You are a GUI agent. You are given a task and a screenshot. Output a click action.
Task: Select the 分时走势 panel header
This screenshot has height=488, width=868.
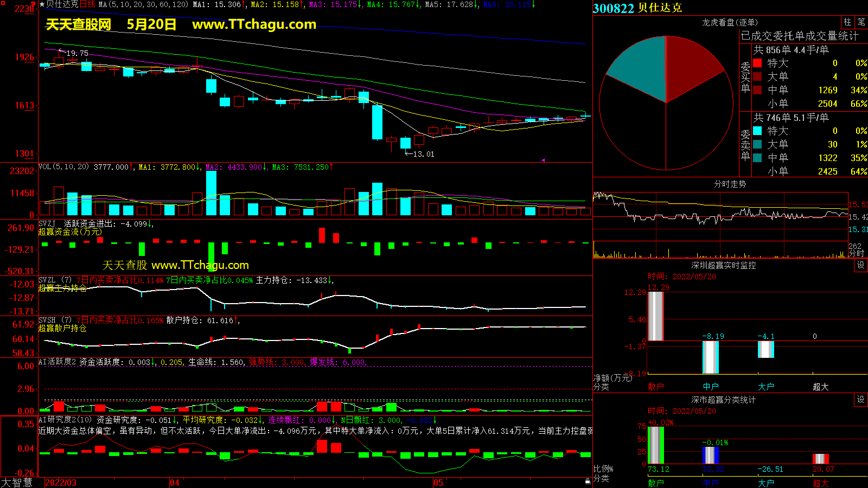click(730, 184)
